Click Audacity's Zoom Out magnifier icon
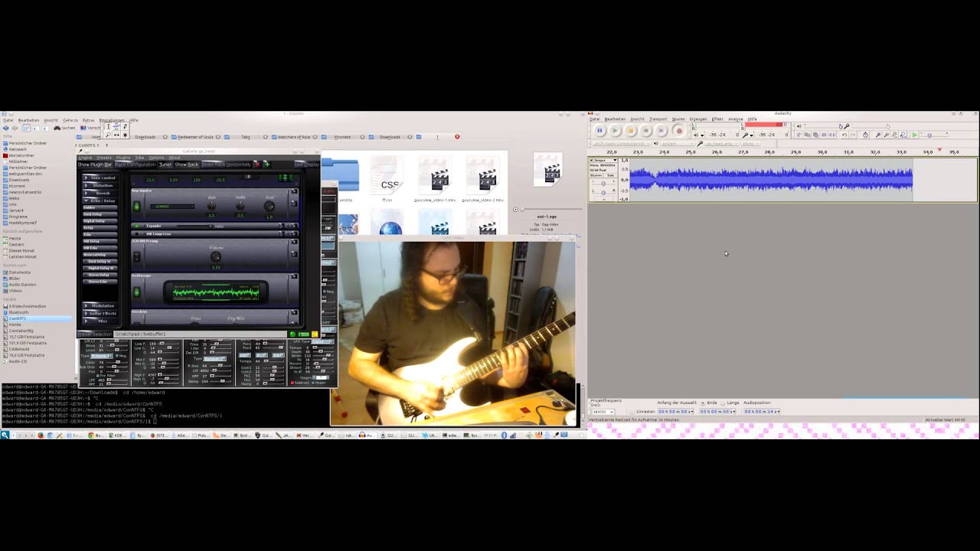This screenshot has height=551, width=980. point(886,135)
